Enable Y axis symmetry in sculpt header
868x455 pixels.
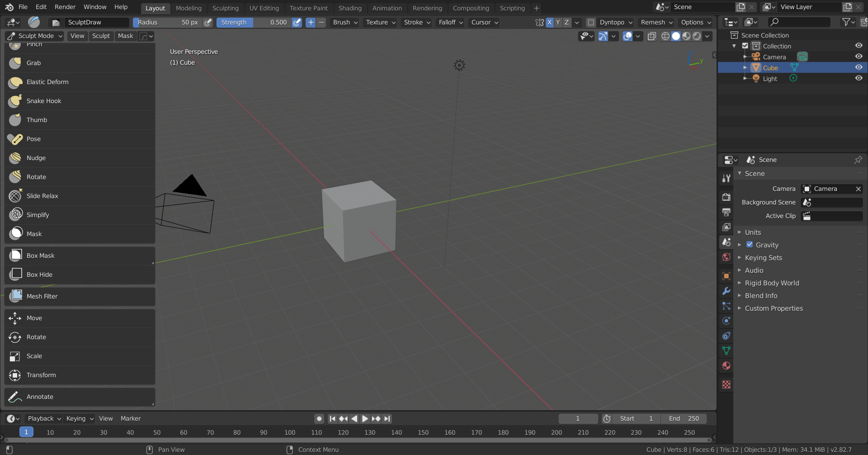[558, 22]
